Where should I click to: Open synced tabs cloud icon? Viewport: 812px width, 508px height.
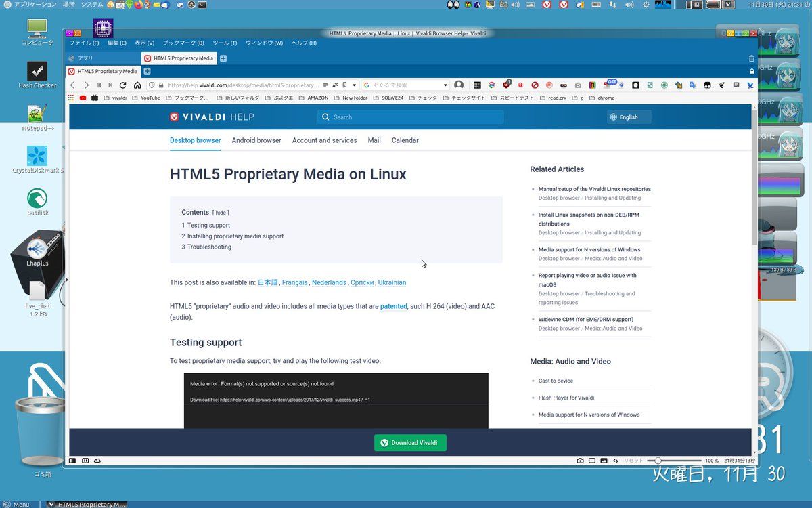pyautogui.click(x=97, y=461)
